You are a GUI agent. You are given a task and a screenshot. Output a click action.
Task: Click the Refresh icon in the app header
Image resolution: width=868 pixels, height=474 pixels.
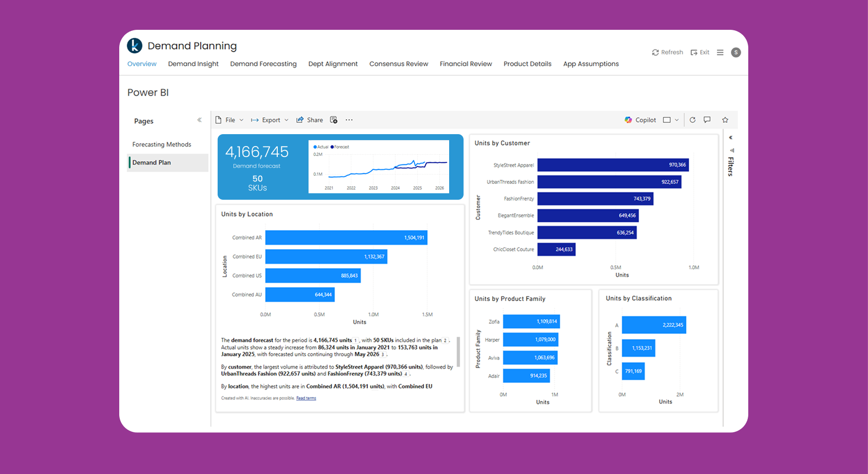pos(655,53)
